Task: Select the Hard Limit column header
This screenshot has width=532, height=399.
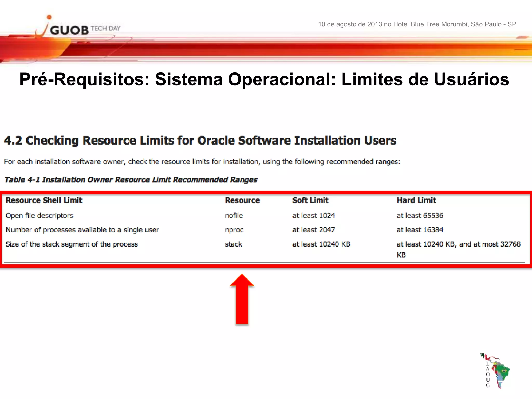Action: point(416,200)
